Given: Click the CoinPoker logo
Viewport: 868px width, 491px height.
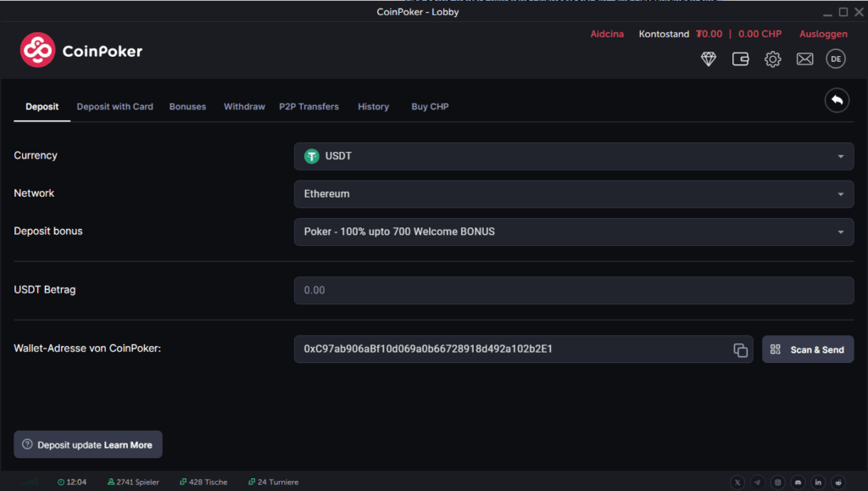Looking at the screenshot, I should click(x=81, y=50).
